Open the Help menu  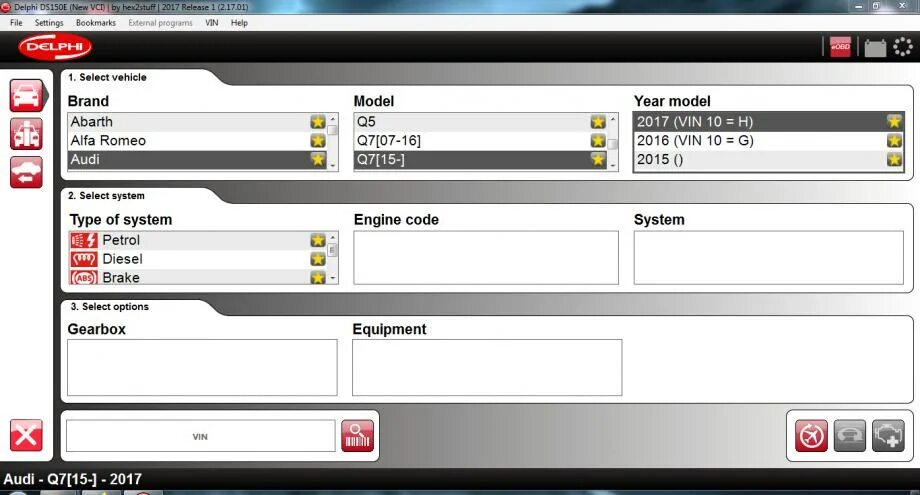point(239,23)
